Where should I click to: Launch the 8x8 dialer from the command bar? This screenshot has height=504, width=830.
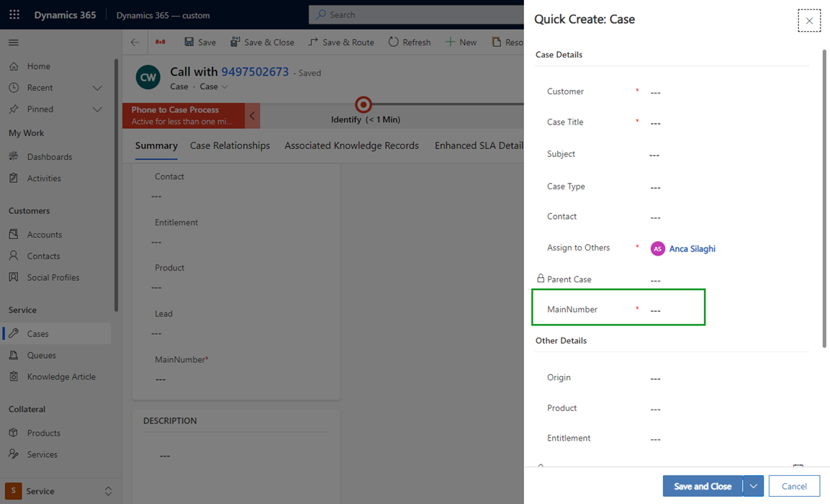[160, 42]
